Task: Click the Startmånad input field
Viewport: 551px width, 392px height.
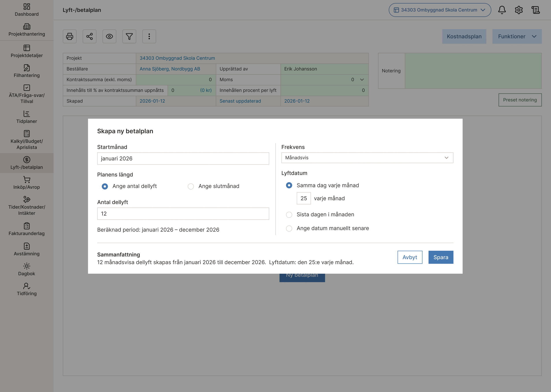Action: [183, 159]
